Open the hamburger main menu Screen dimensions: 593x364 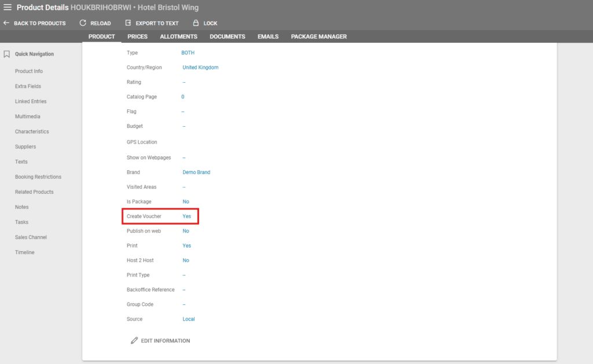coord(8,8)
